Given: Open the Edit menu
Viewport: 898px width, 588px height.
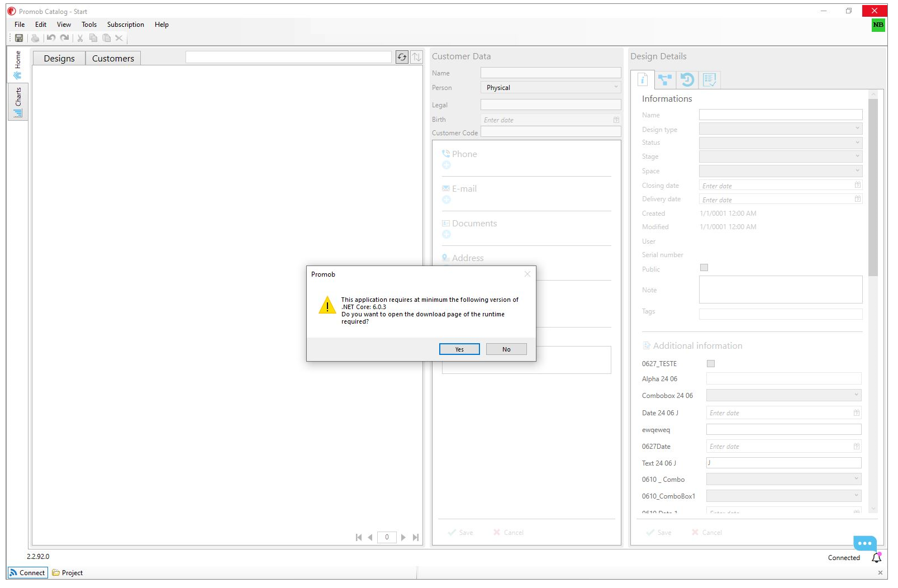Looking at the screenshot, I should [x=41, y=25].
